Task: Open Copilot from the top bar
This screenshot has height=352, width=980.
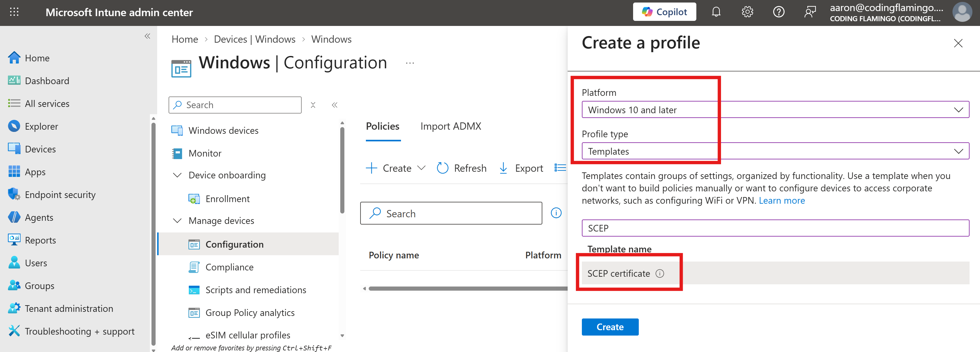Action: click(664, 12)
